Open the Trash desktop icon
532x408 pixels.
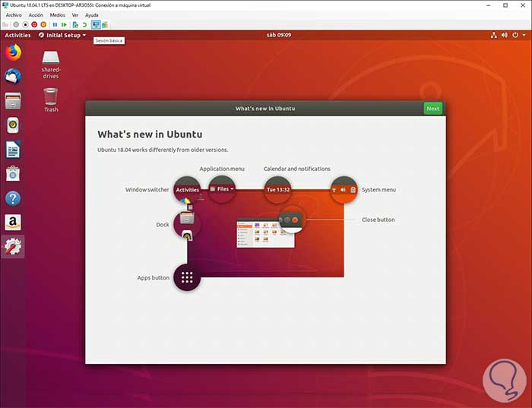pyautogui.click(x=51, y=100)
